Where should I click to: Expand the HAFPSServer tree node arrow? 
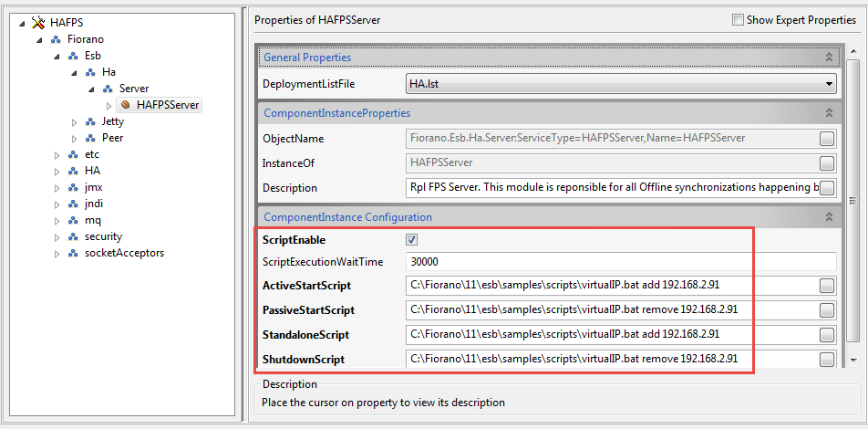coord(109,105)
